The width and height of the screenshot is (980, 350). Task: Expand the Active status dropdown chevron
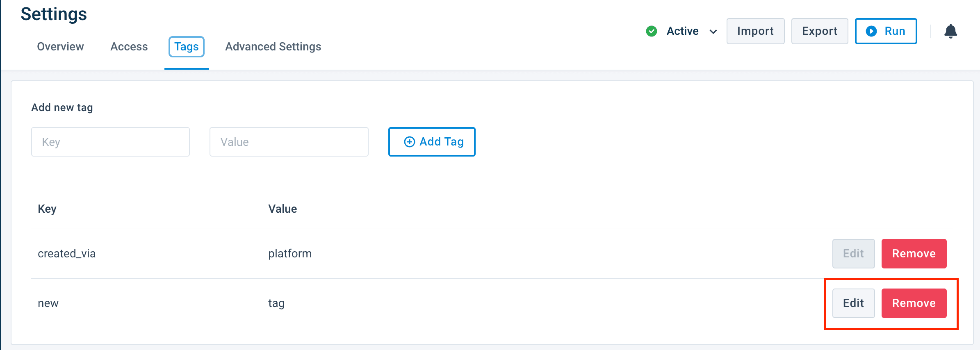point(713,32)
